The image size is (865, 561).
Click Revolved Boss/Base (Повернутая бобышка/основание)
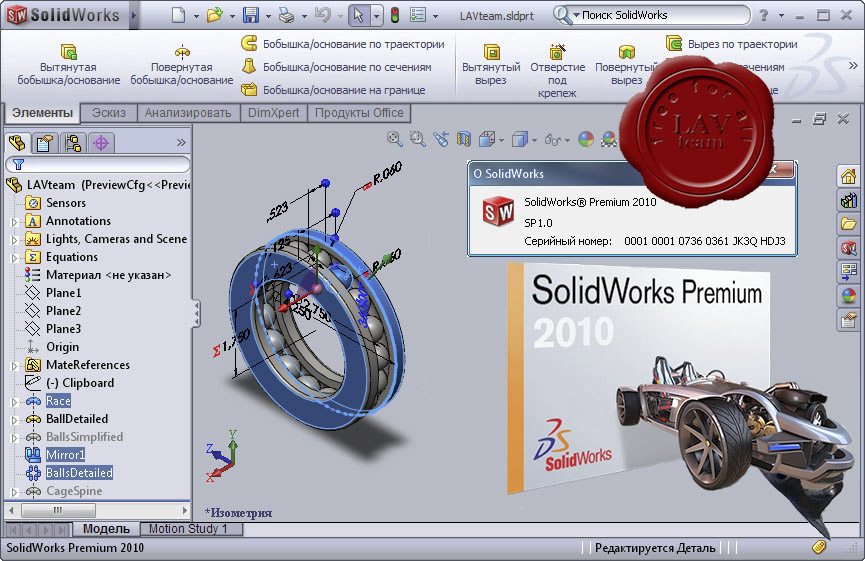point(182,65)
